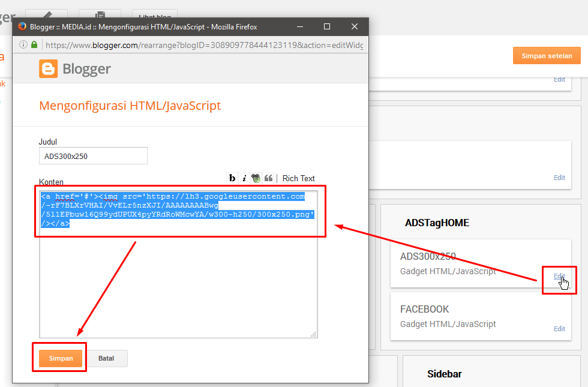588x387 pixels.
Task: Click the Edit link above the ADSTagHOME section
Action: 559,178
